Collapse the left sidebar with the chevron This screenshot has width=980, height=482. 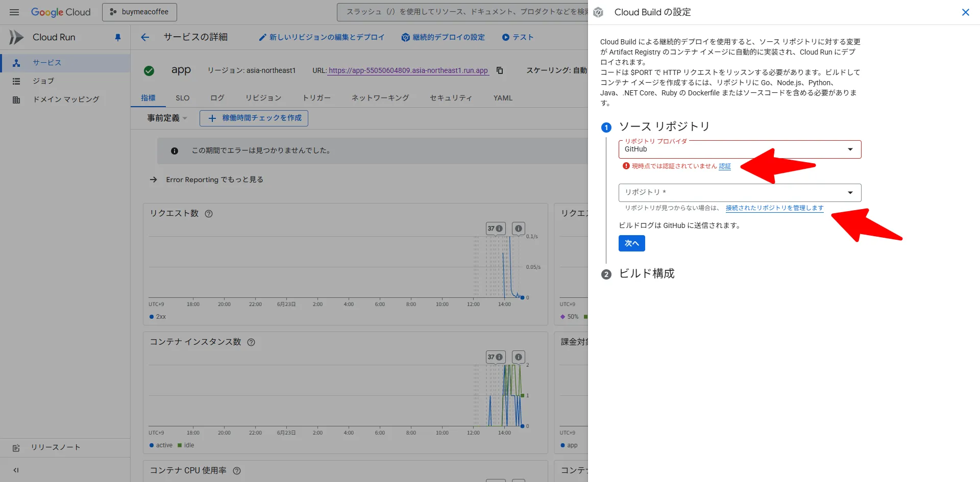click(x=15, y=470)
